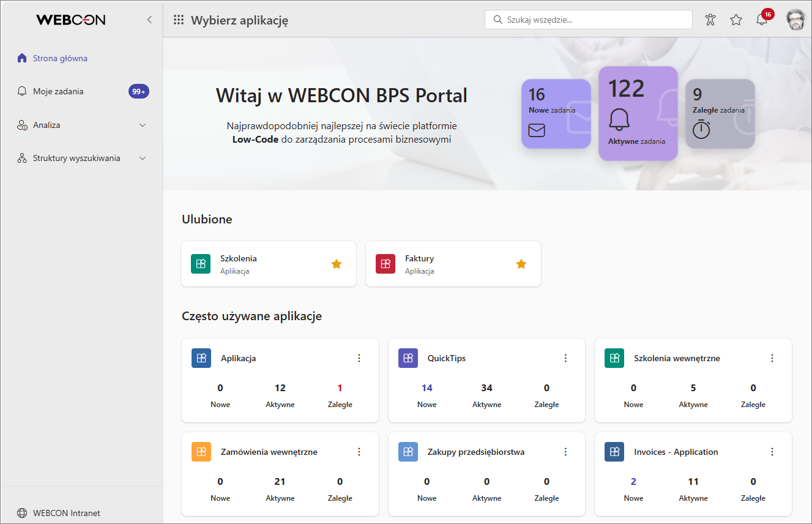Click the red Faktury app icon
The width and height of the screenshot is (812, 524).
click(386, 264)
